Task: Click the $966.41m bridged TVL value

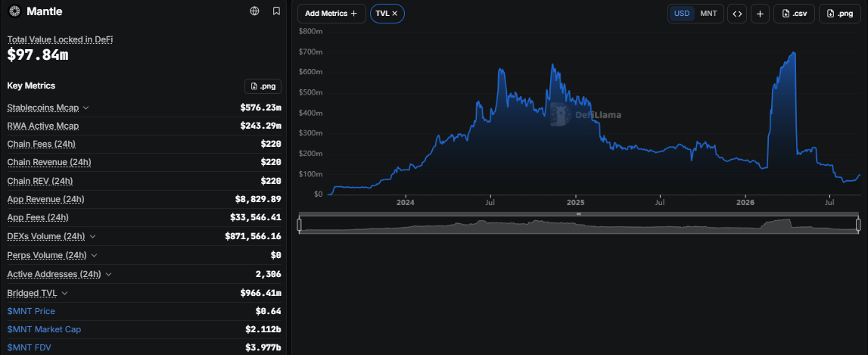Action: point(261,293)
